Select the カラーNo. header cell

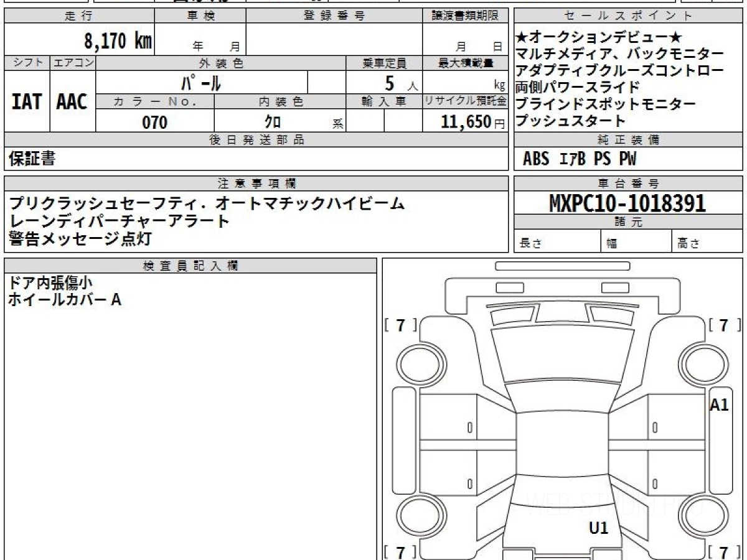155,101
